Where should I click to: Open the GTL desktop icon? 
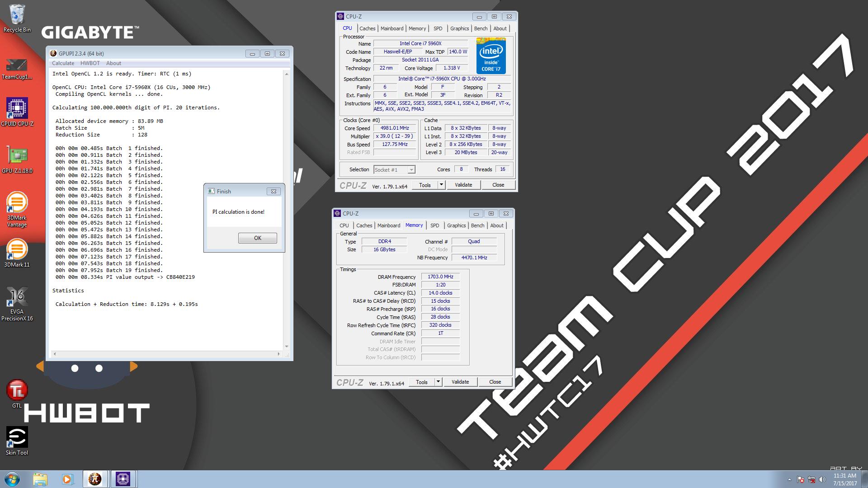(x=17, y=394)
